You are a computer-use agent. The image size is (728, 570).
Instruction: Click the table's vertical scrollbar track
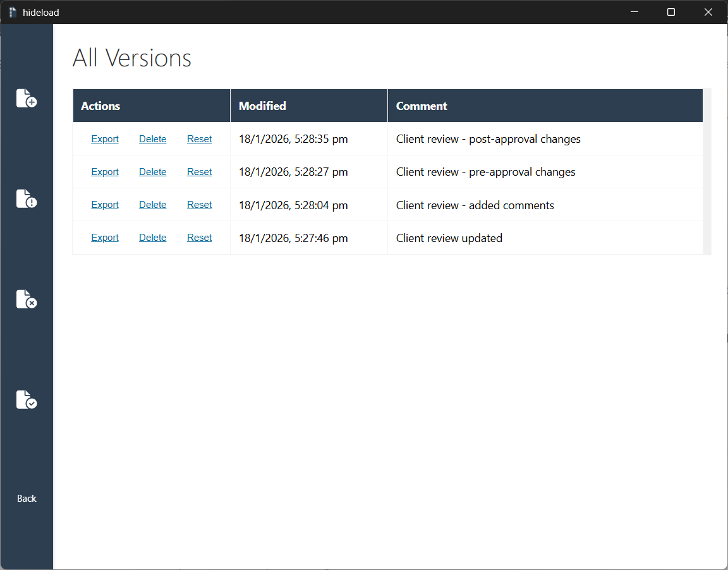pyautogui.click(x=707, y=171)
